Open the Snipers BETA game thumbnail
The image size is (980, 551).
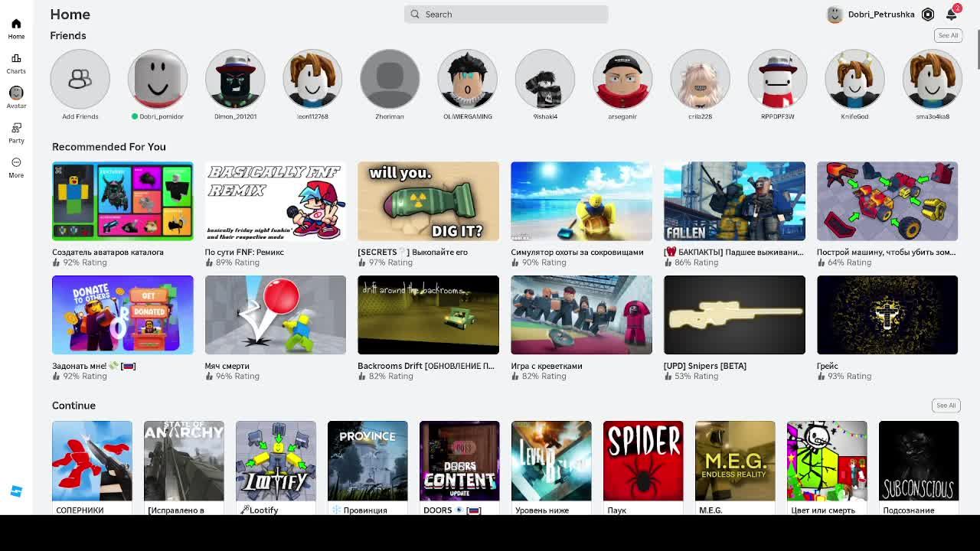click(x=734, y=315)
